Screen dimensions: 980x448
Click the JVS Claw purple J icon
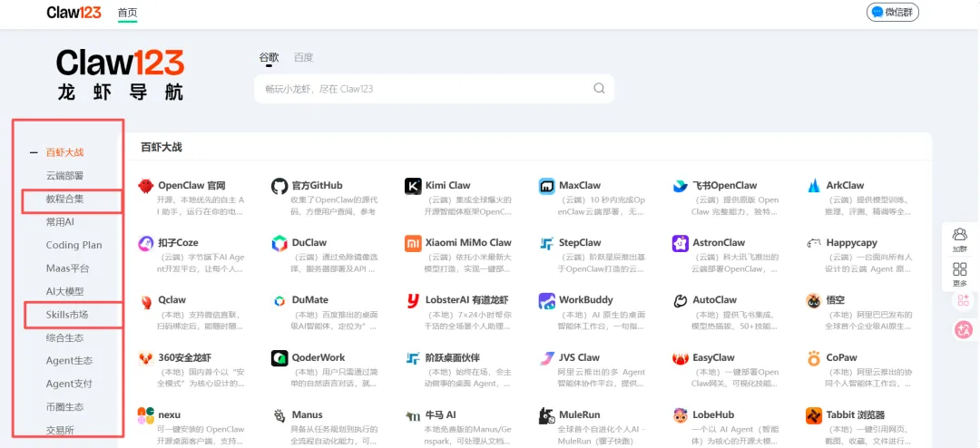tap(547, 358)
